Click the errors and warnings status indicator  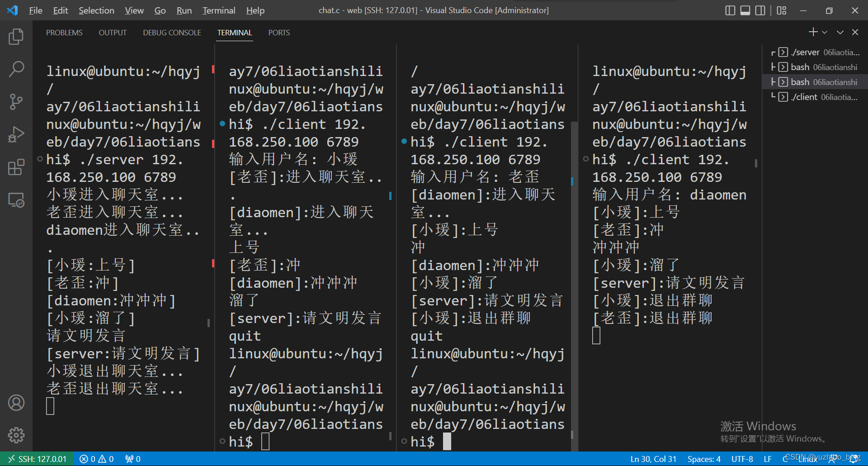coord(96,458)
